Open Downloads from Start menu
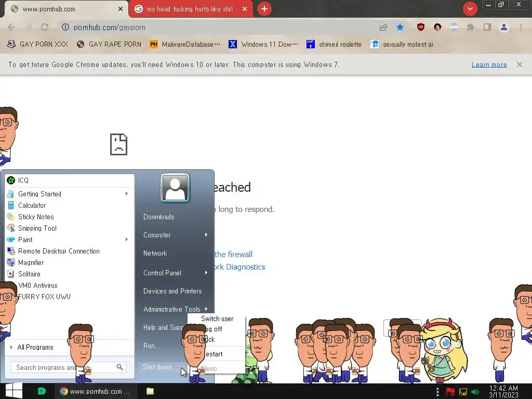Screen dimensions: 532x399 pos(159,217)
